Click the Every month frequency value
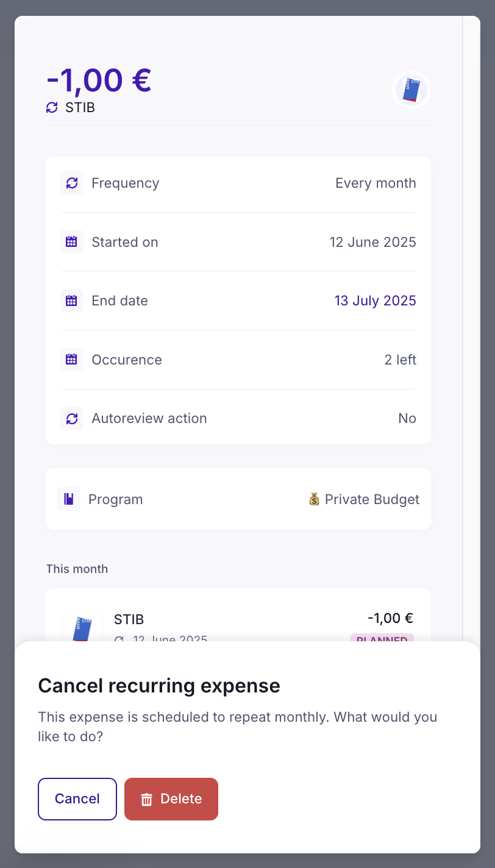The width and height of the screenshot is (495, 868). 376,183
